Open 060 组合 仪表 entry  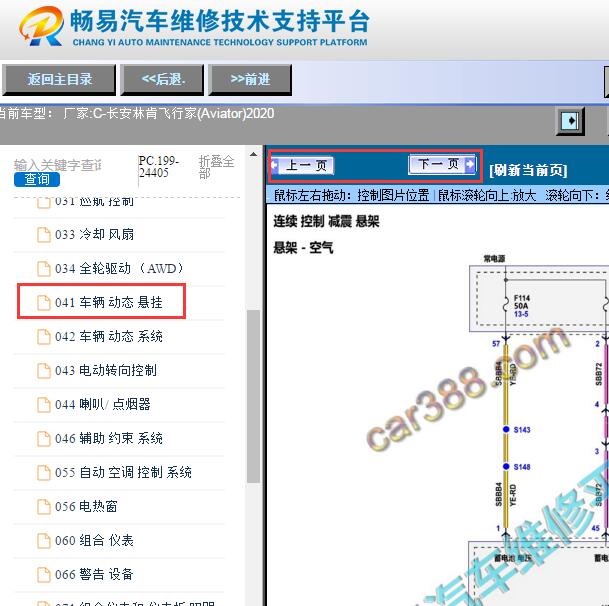coord(94,540)
